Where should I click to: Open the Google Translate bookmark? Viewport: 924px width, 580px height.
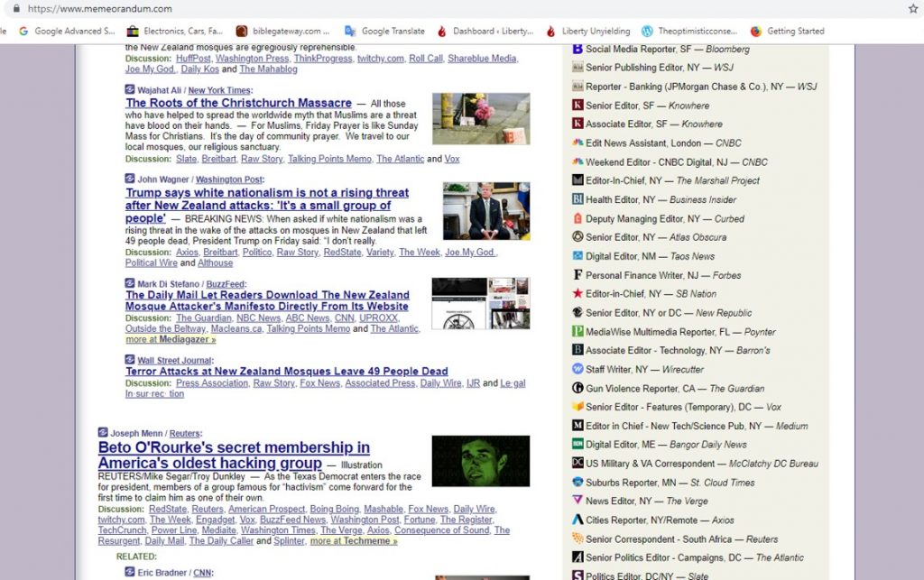click(384, 32)
